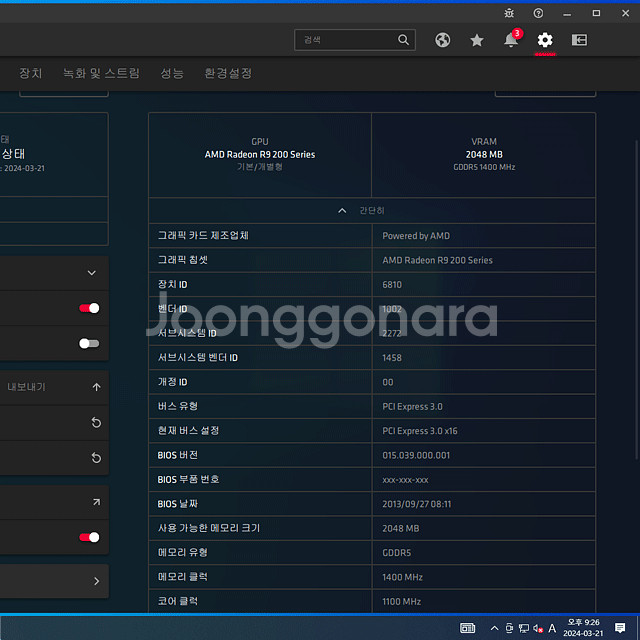640x640 pixels.
Task: Open the touch keyboard taskbar icon
Action: point(467,628)
